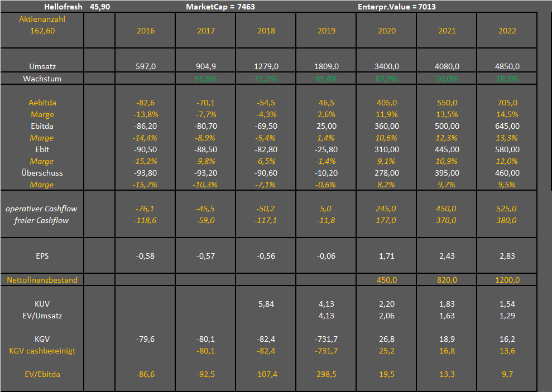This screenshot has width=552, height=392.
Task: Select growth value 87,9%
Action: click(387, 79)
